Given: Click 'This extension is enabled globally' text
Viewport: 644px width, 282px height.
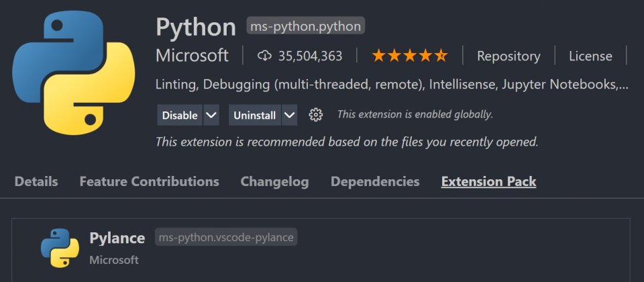Looking at the screenshot, I should (415, 114).
